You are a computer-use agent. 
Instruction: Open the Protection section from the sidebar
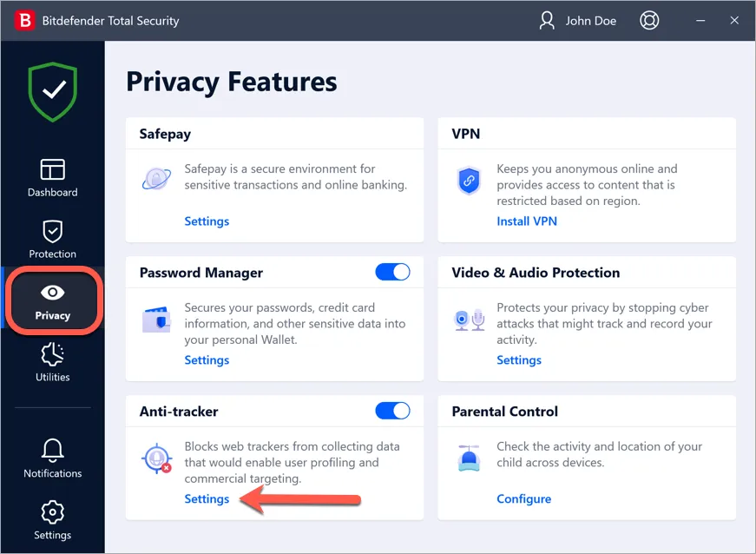52,233
